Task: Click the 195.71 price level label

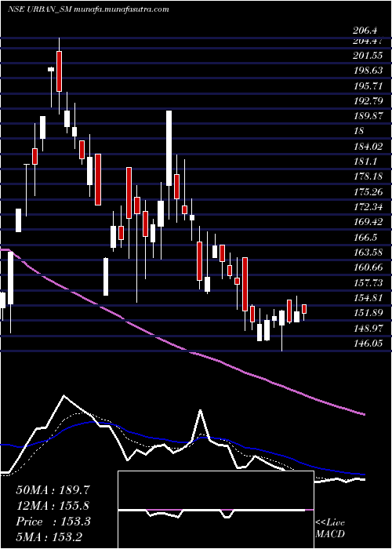Action: click(368, 85)
